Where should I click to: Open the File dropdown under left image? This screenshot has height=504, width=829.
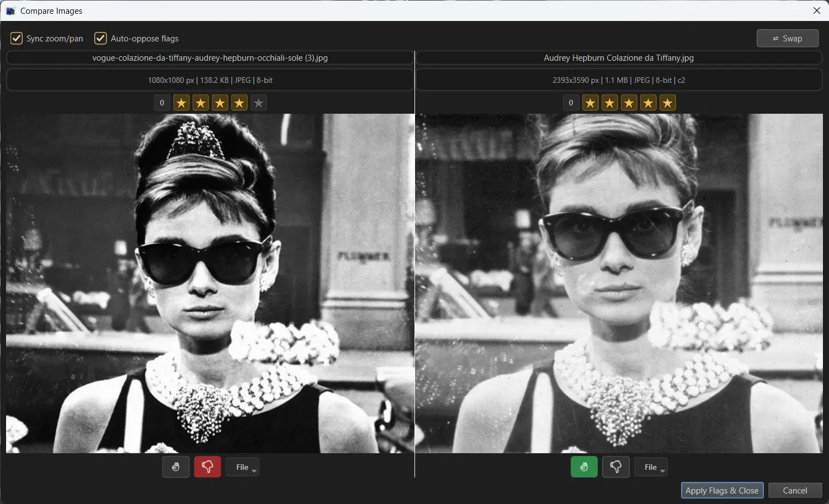click(x=242, y=467)
